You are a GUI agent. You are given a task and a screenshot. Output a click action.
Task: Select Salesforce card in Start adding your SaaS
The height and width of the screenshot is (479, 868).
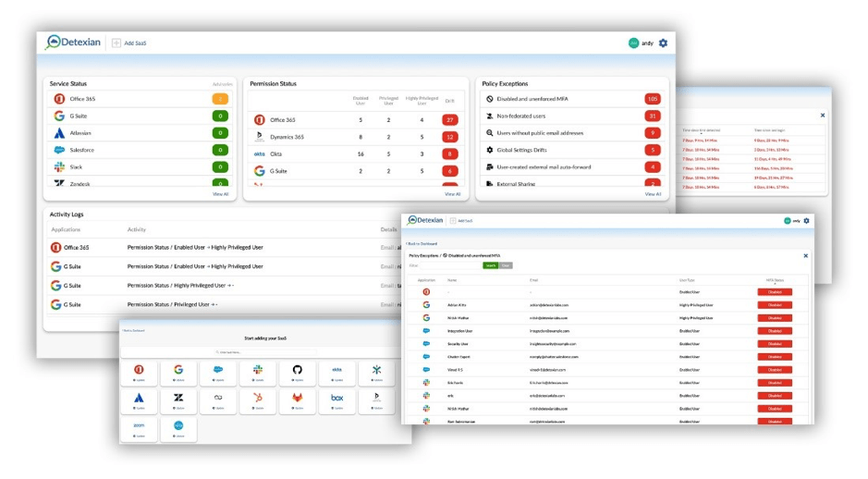(x=218, y=373)
